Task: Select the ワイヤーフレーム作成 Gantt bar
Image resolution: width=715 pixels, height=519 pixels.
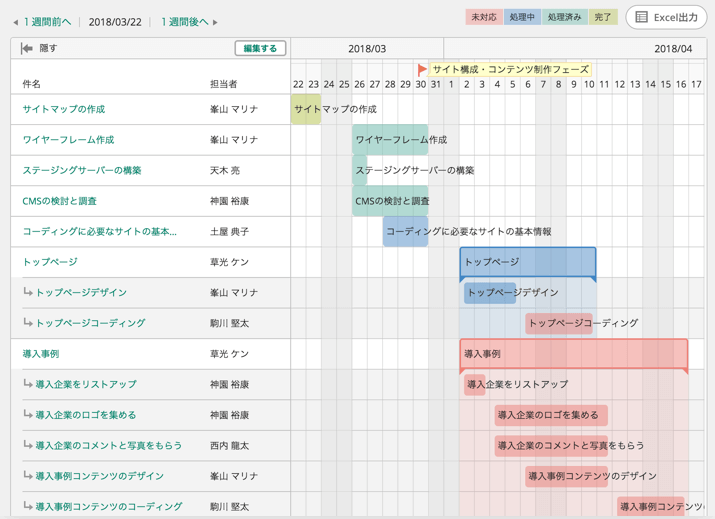Action: point(390,140)
